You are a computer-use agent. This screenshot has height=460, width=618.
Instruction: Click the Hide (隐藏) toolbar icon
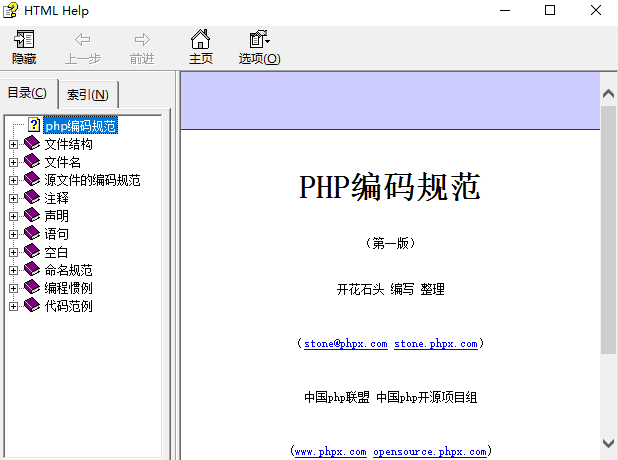pyautogui.click(x=24, y=40)
